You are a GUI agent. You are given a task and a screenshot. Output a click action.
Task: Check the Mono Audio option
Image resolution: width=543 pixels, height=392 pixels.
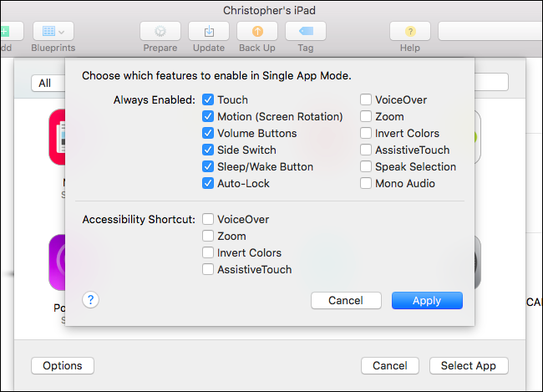pyautogui.click(x=366, y=184)
